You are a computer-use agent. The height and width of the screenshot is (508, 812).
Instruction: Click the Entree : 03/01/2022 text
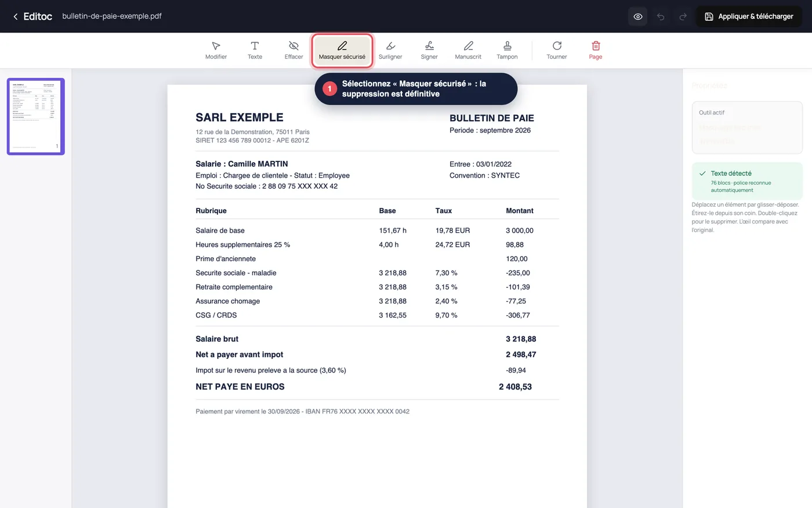(x=481, y=164)
